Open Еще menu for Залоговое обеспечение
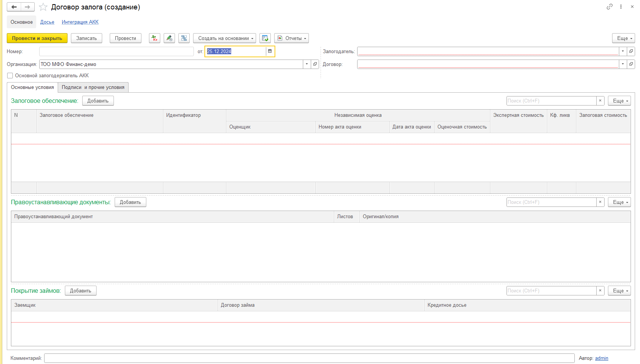 tap(619, 101)
